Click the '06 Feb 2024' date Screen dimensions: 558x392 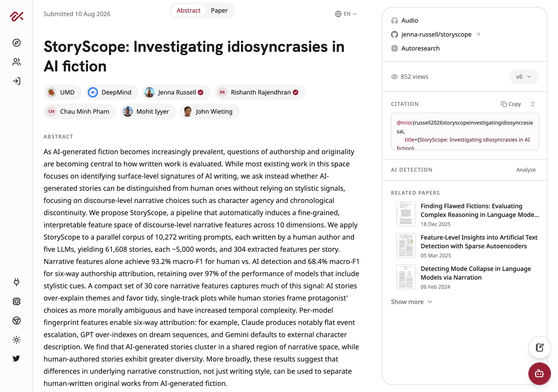[435, 287]
